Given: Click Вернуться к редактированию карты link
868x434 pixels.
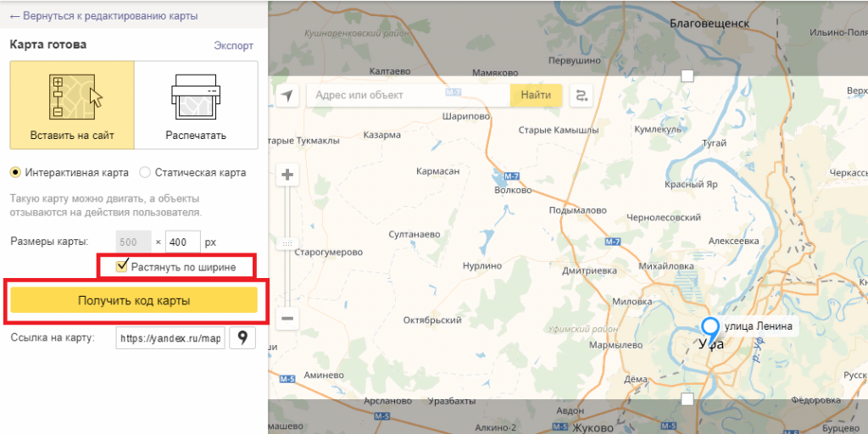Looking at the screenshot, I should (x=103, y=16).
